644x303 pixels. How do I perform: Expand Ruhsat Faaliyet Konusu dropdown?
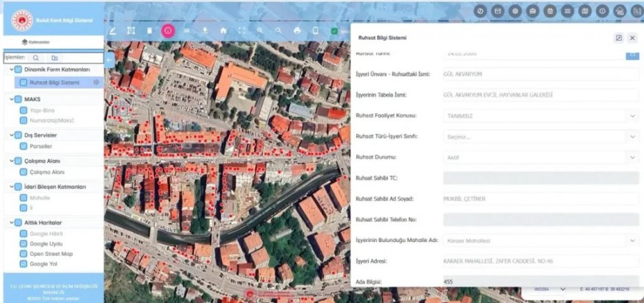click(541, 116)
